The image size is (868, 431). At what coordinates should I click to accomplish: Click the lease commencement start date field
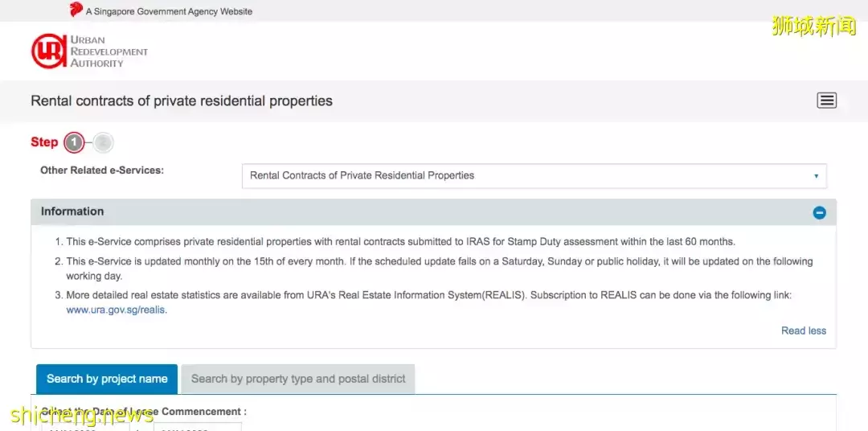point(84,427)
